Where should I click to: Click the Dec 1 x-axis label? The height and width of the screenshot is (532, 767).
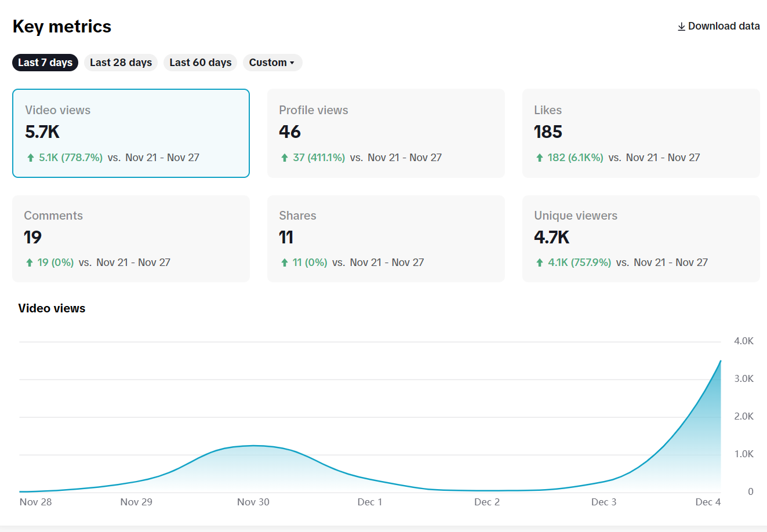[370, 502]
